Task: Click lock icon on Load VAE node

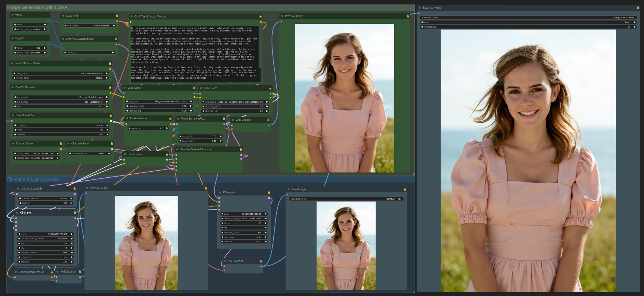Action: (117, 16)
